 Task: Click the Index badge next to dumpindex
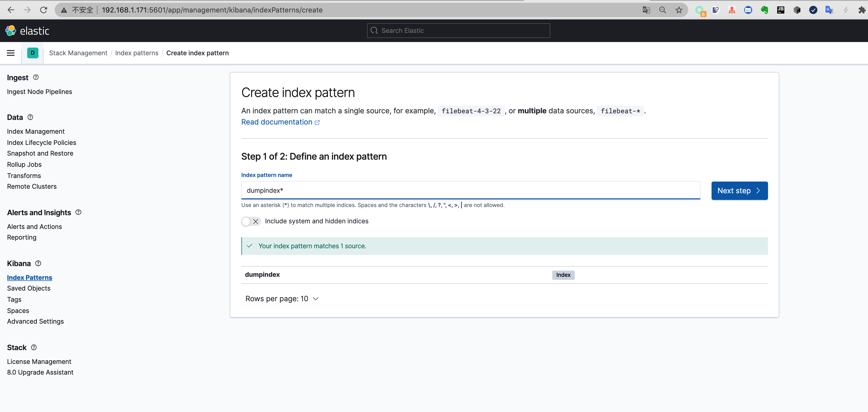click(x=563, y=275)
